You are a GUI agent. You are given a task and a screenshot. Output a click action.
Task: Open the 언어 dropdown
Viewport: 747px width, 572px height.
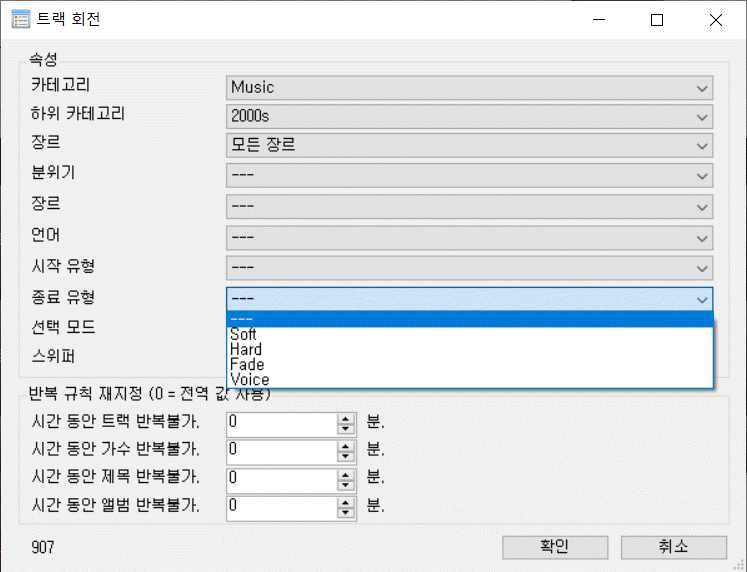tap(469, 238)
